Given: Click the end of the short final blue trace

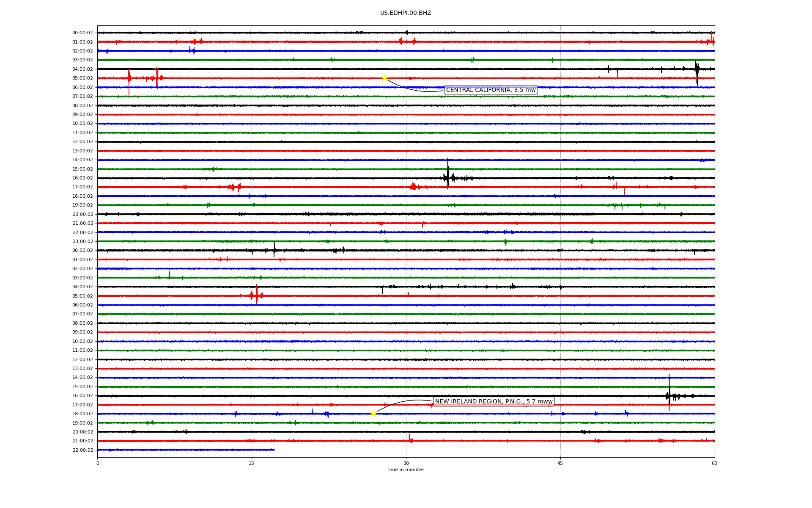Looking at the screenshot, I should coord(274,450).
